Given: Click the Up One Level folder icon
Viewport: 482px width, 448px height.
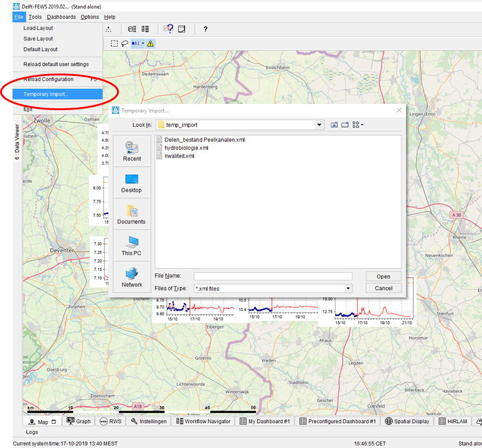Looking at the screenshot, I should pyautogui.click(x=334, y=124).
